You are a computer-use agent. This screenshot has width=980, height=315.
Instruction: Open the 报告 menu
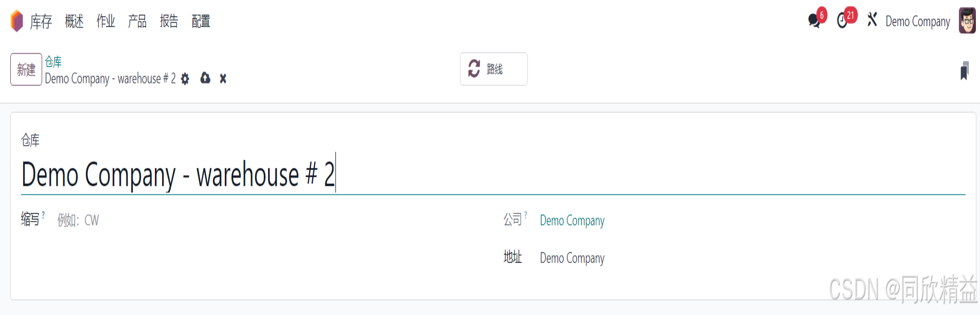pos(169,21)
